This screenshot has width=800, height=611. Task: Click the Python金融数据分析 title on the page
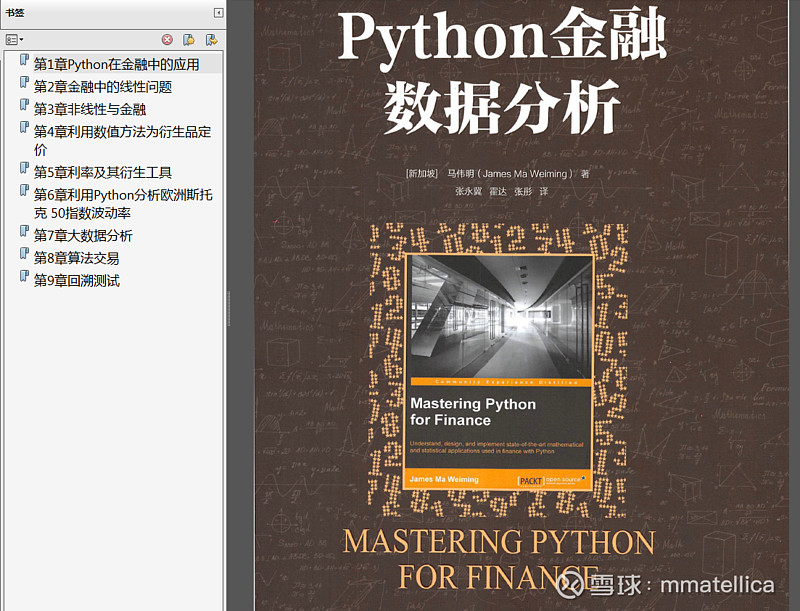[502, 72]
